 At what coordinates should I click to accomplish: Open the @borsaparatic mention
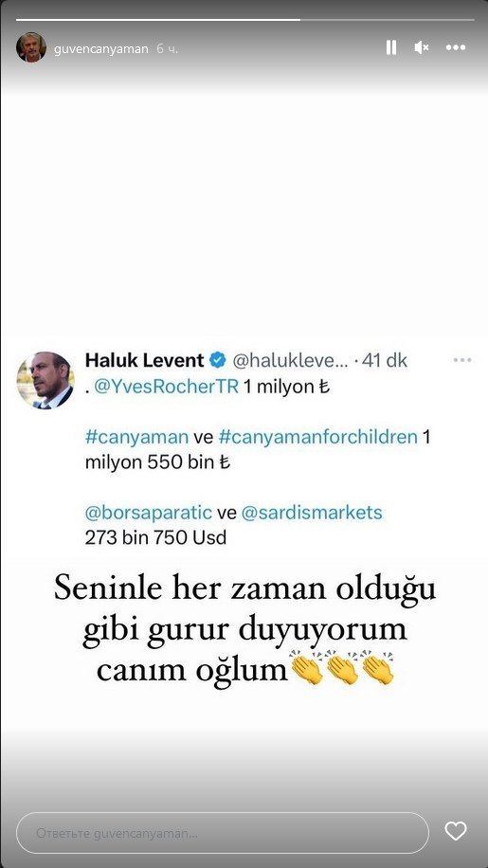pyautogui.click(x=148, y=513)
